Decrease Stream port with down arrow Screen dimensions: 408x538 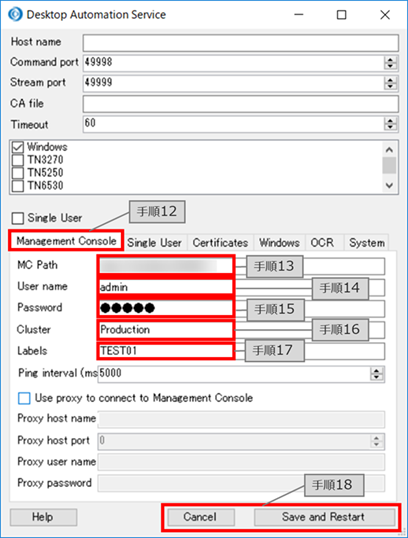(390, 87)
